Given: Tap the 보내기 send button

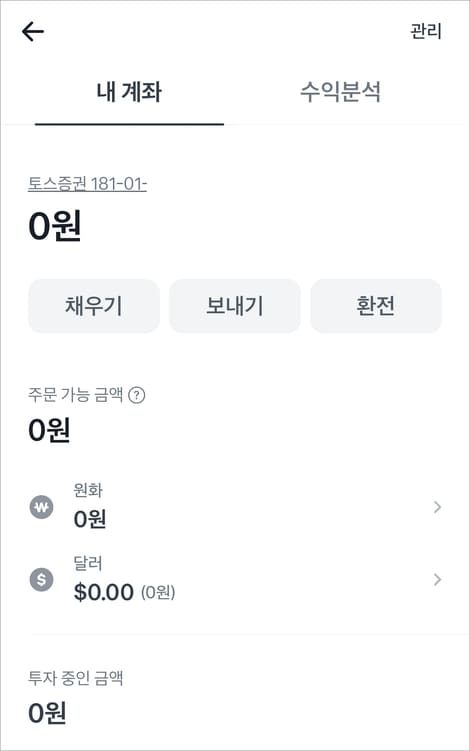Looking at the screenshot, I should 235,306.
